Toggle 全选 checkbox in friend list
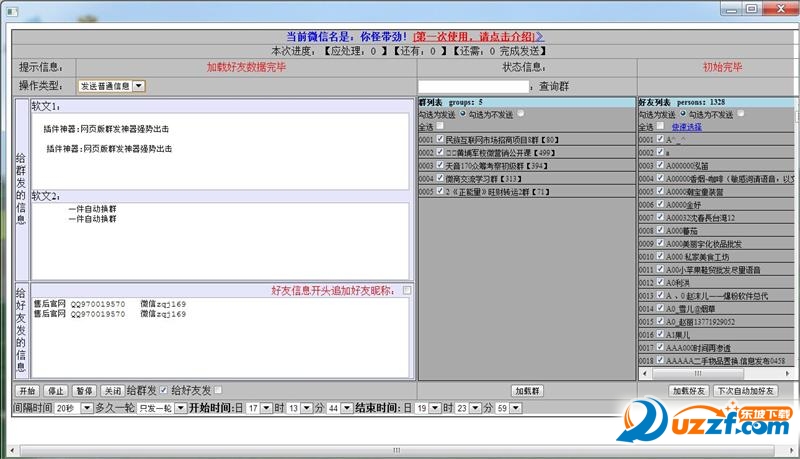800x459 pixels. coord(660,125)
